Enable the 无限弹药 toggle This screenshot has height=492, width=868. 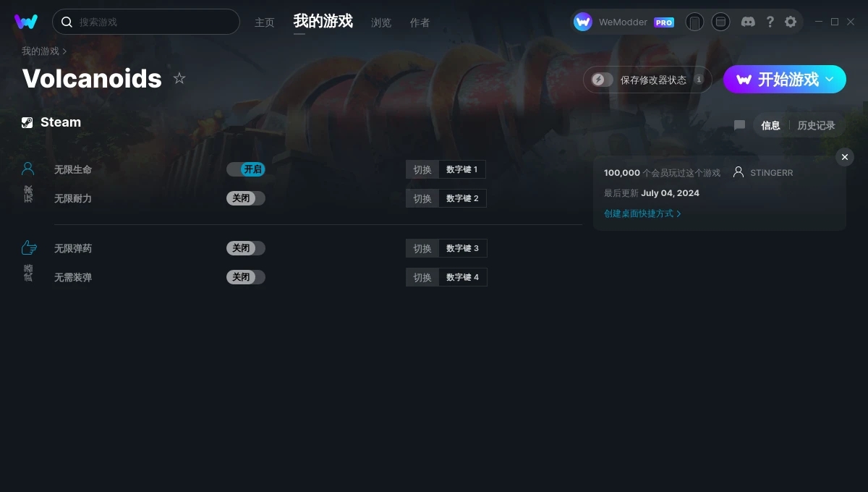click(x=246, y=248)
